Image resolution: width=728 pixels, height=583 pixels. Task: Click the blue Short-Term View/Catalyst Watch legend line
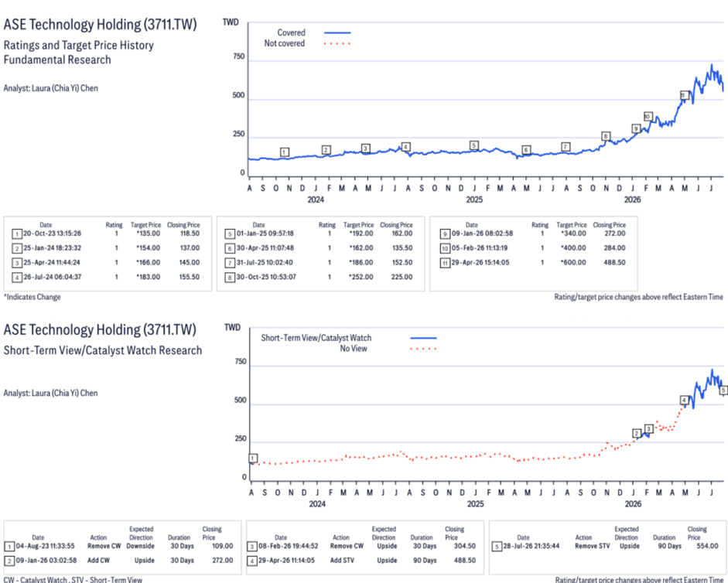tap(423, 338)
